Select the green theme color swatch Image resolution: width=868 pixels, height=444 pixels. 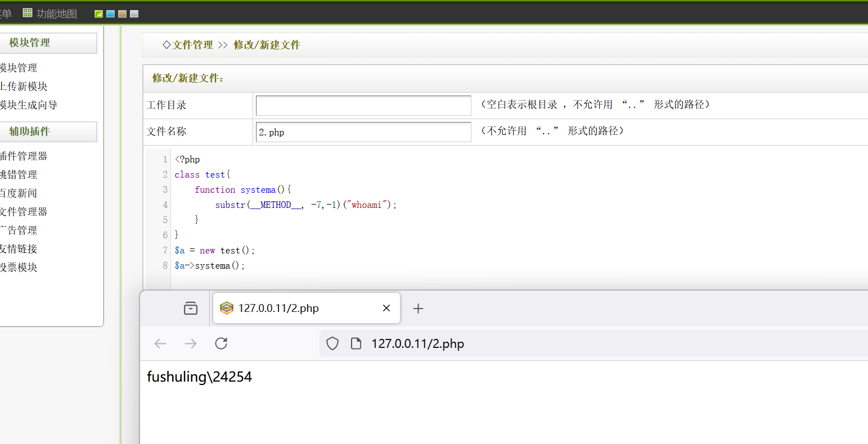pos(99,14)
